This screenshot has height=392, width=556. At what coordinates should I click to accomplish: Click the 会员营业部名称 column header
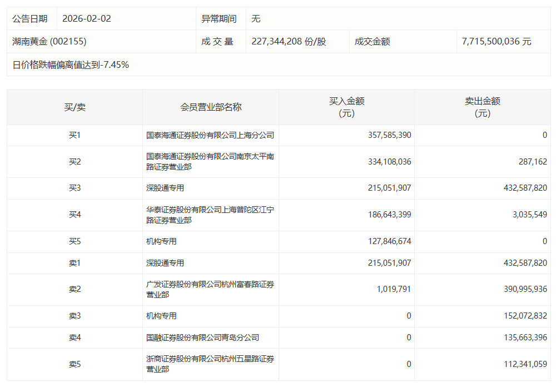[x=211, y=107]
